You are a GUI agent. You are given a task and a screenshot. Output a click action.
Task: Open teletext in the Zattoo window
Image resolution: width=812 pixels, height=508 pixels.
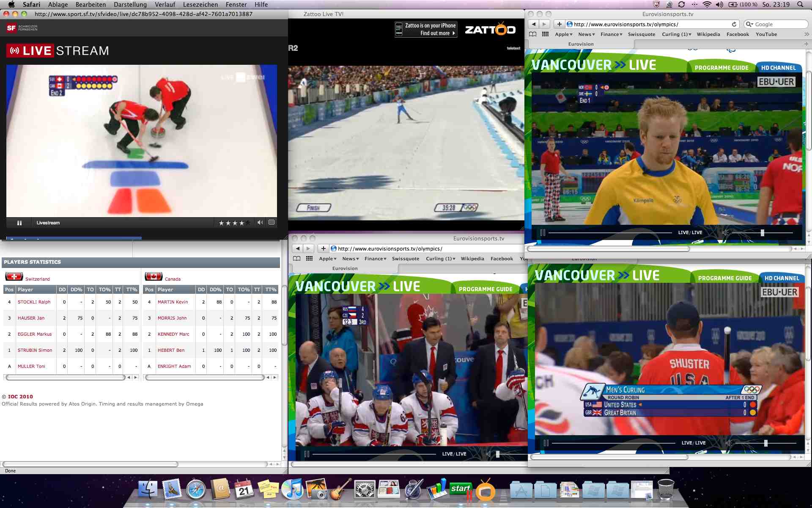click(513, 48)
